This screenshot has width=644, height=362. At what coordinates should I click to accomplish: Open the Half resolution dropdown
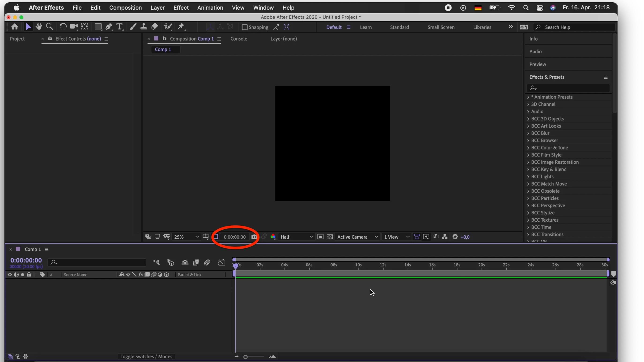[x=297, y=237]
